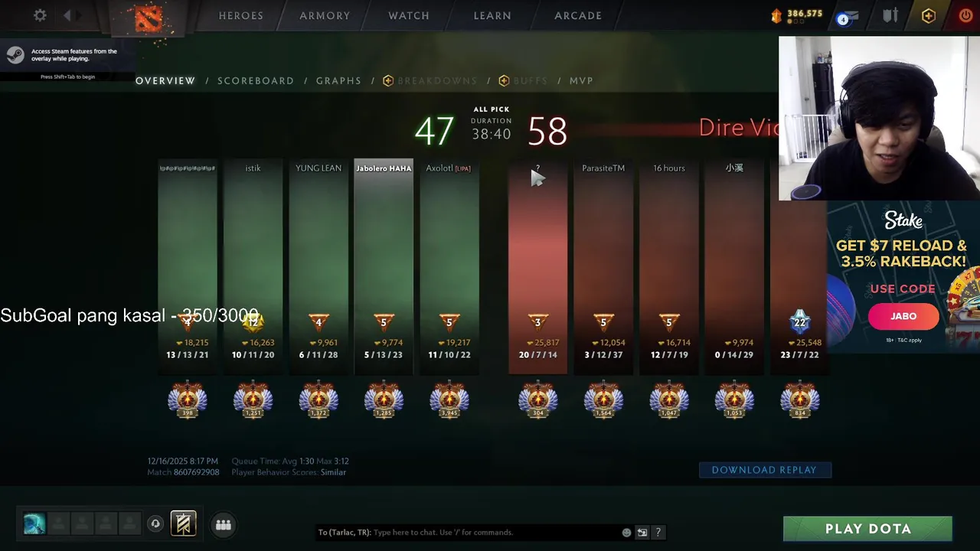This screenshot has height=551, width=980.
Task: Click level 3 badge on the '?' player
Action: pyautogui.click(x=537, y=322)
